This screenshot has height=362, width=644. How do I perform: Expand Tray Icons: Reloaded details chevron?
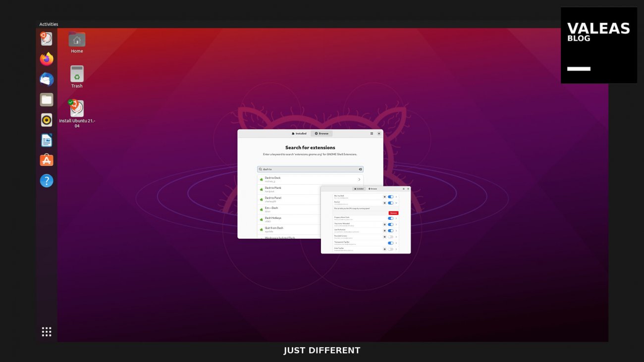coord(396,224)
